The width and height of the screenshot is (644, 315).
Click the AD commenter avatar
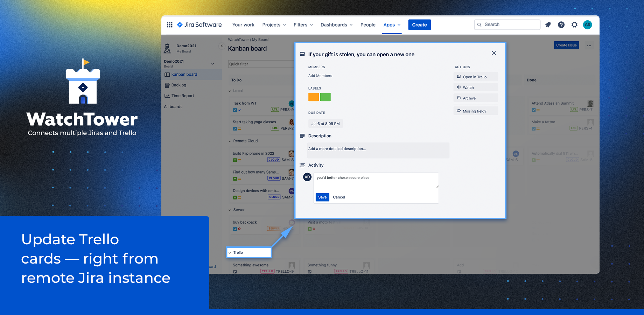point(307,177)
